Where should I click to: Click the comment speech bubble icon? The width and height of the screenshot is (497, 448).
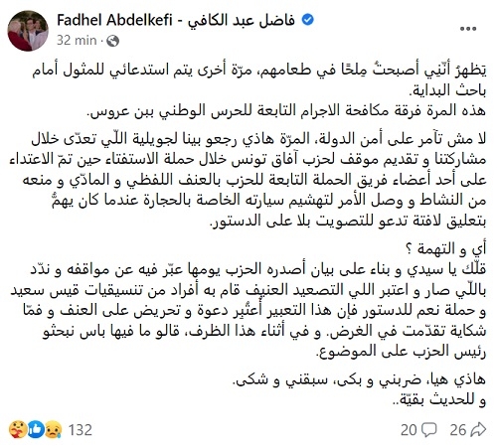point(428,430)
